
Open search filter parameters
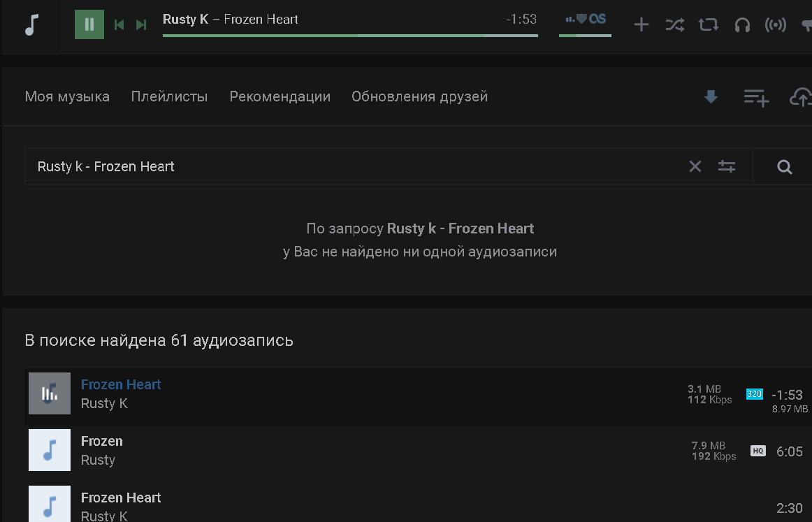point(727,166)
